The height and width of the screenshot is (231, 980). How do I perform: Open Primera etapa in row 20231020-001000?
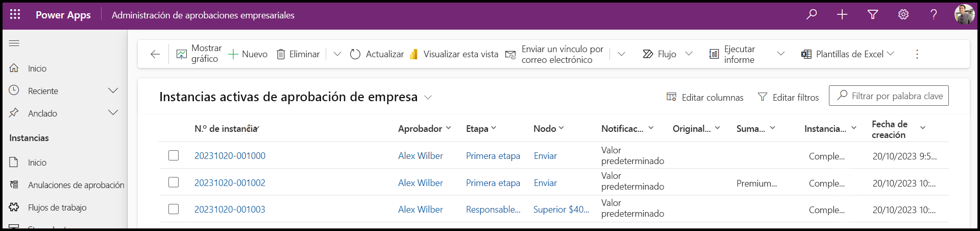(x=493, y=156)
